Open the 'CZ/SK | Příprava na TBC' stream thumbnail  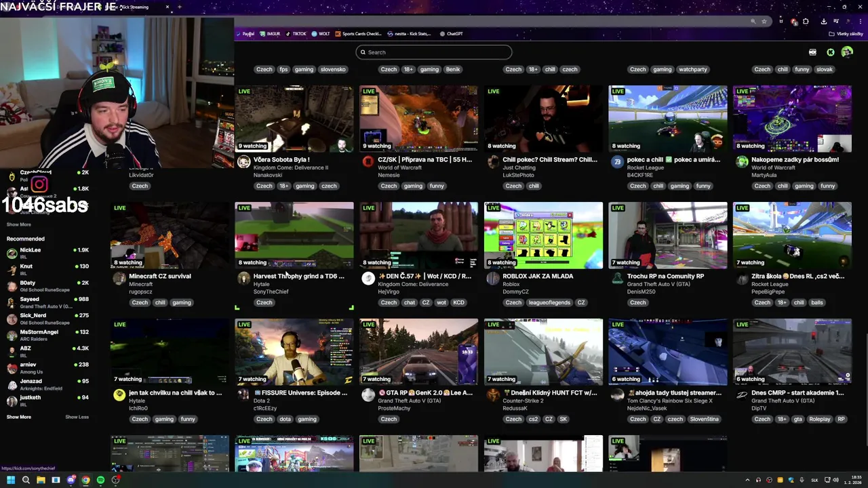[x=418, y=119]
